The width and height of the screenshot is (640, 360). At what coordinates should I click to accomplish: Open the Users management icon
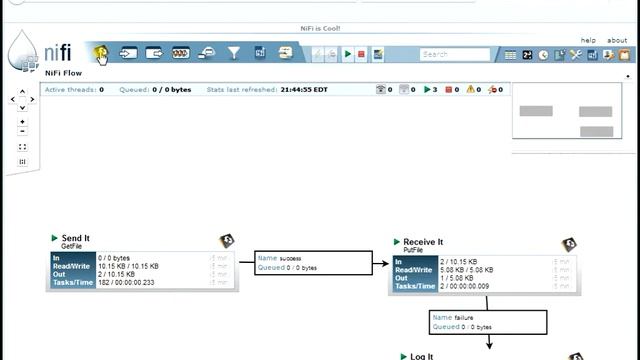[x=609, y=55]
